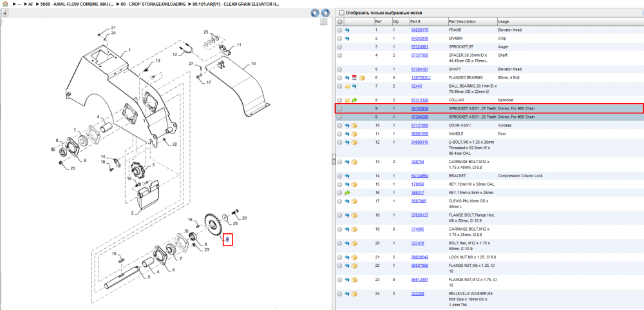This screenshot has height=310, width=644.
Task: Click blue arrow icon on BRACKET row
Action: pos(347,176)
